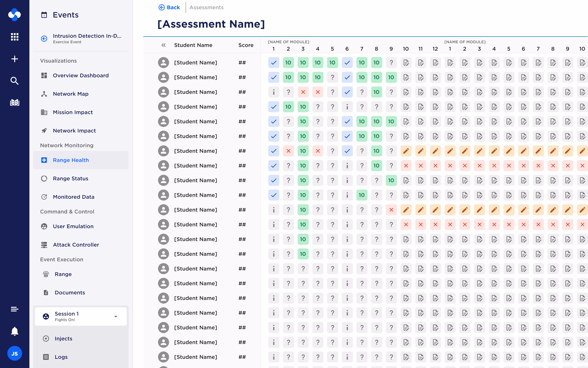This screenshot has height=368, width=588.
Task: Click the Assessments breadcrumb
Action: (206, 7)
